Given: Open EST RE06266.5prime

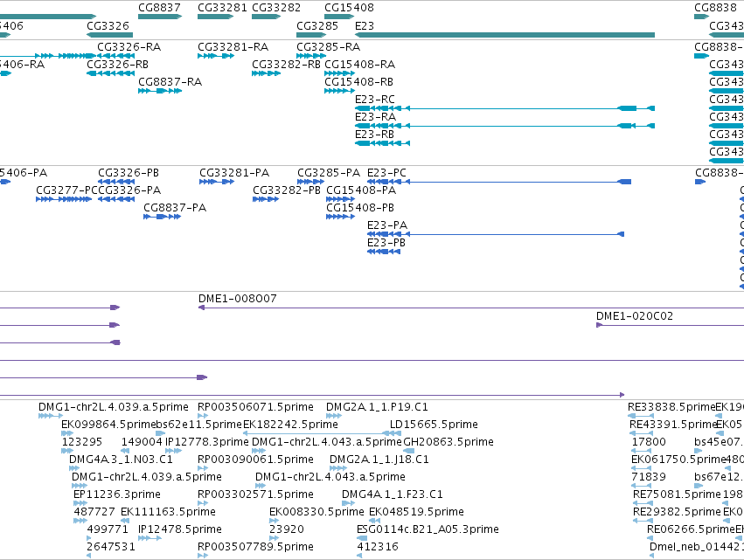Looking at the screenshot, I should click(x=650, y=539).
